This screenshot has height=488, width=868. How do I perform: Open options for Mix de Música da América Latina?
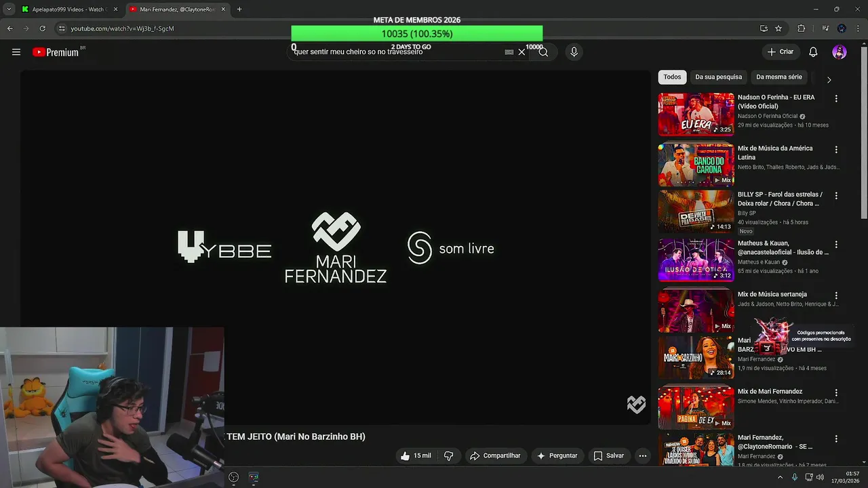coord(836,149)
